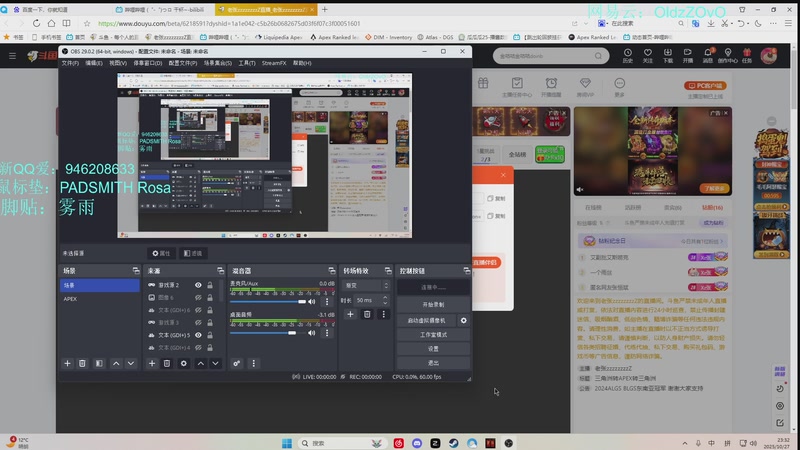Screen dimensions: 800x450
Task: Open source properties gear in Sources panel
Action: (184, 363)
